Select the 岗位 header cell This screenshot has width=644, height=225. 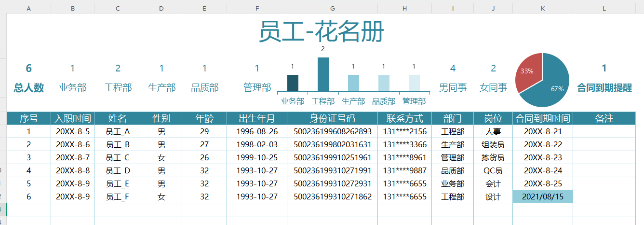(493, 118)
